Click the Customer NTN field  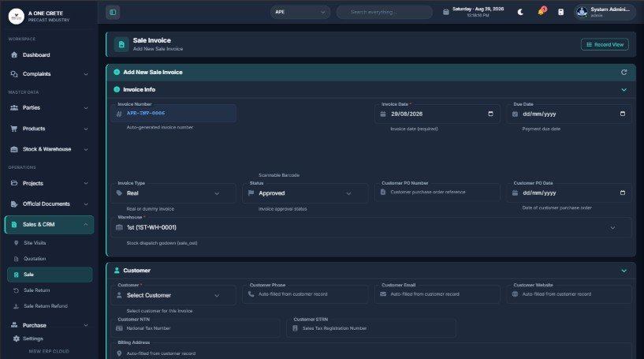(195, 328)
